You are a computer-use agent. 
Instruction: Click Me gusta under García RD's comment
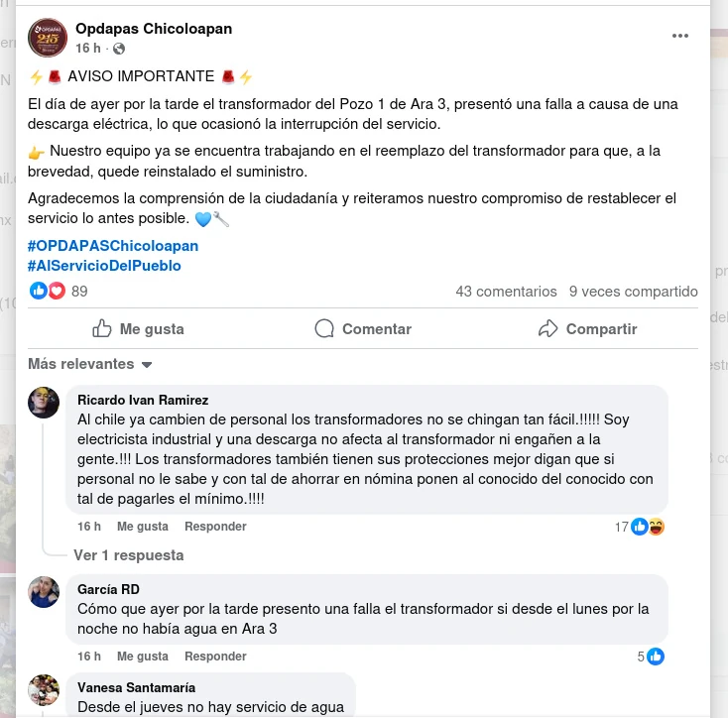click(143, 657)
